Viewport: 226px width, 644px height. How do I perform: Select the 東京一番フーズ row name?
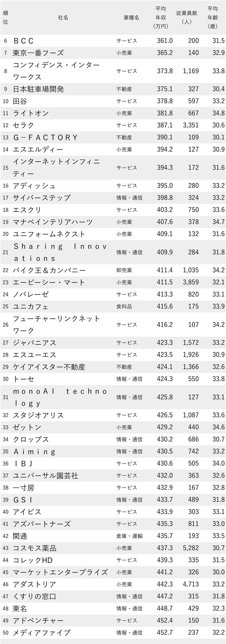point(38,53)
